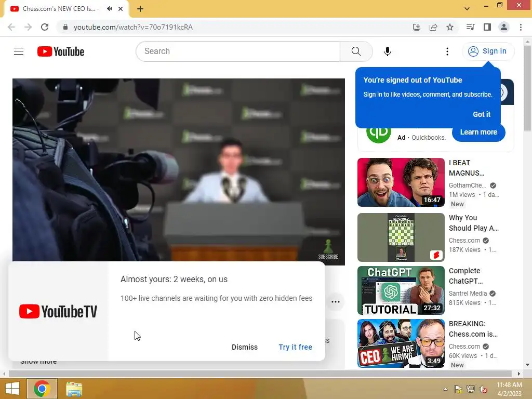Image resolution: width=532 pixels, height=399 pixels.
Task: Toggle the Chrome side panel
Action: point(487,27)
